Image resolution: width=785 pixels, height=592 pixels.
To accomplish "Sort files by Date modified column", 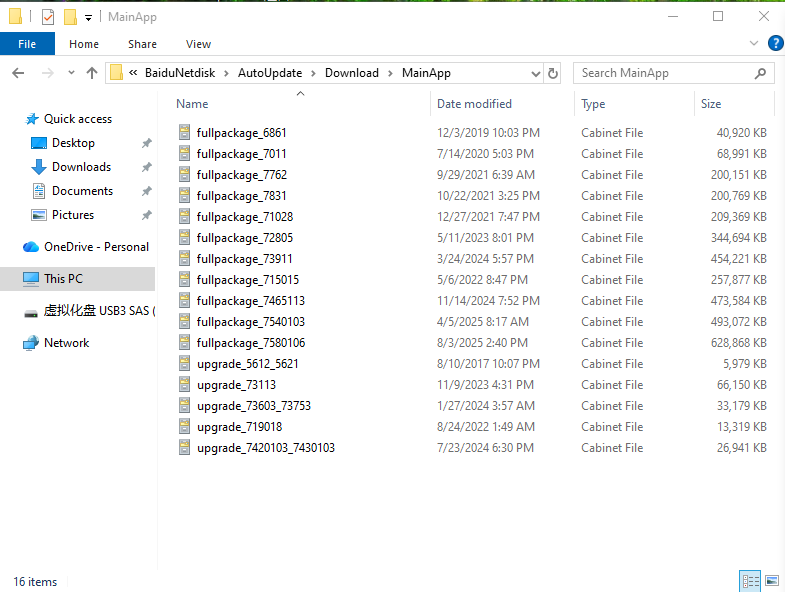I will (x=474, y=104).
